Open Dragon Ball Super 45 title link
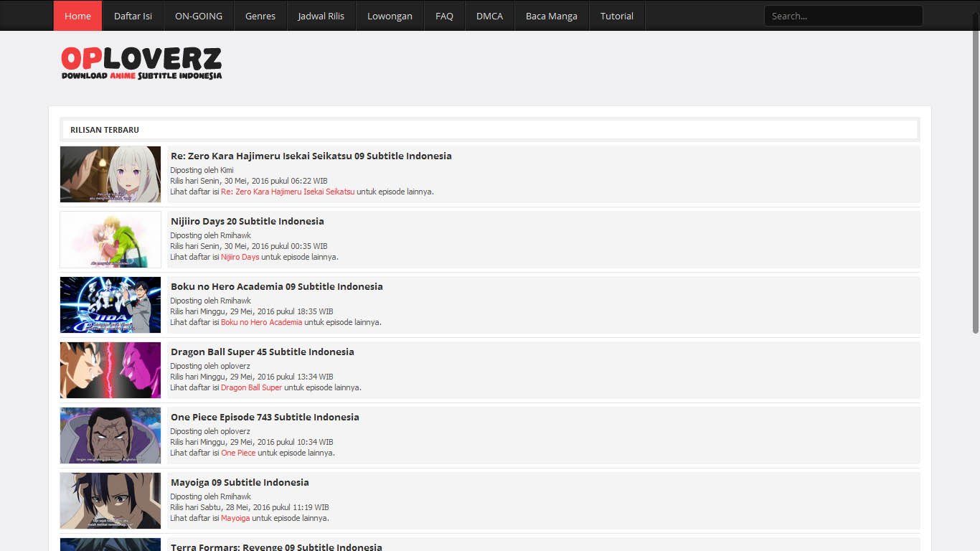980x551 pixels. click(x=263, y=352)
